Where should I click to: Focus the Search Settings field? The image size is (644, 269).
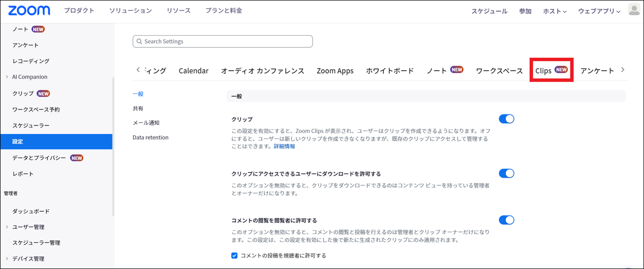click(223, 42)
